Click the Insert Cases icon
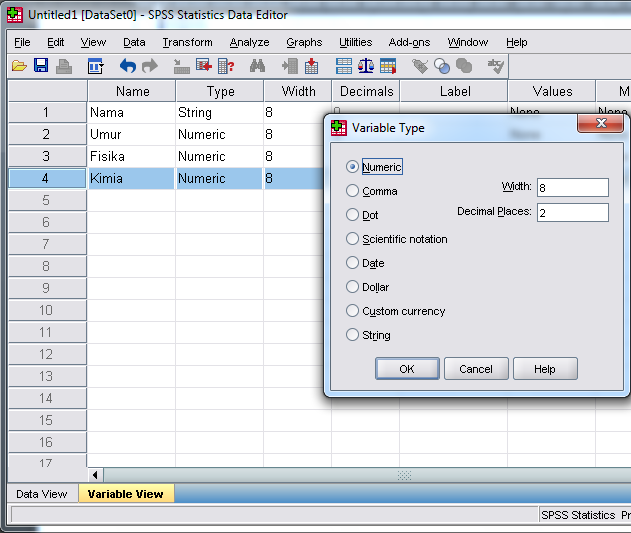The height and width of the screenshot is (533, 631). pos(289,66)
